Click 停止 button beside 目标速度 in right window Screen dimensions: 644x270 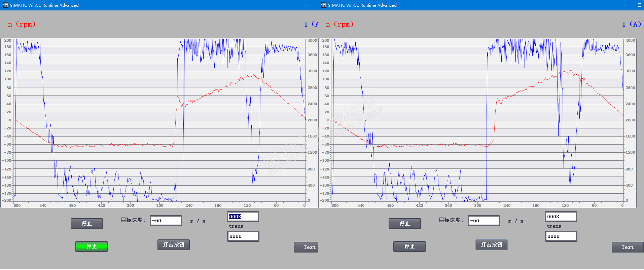405,224
